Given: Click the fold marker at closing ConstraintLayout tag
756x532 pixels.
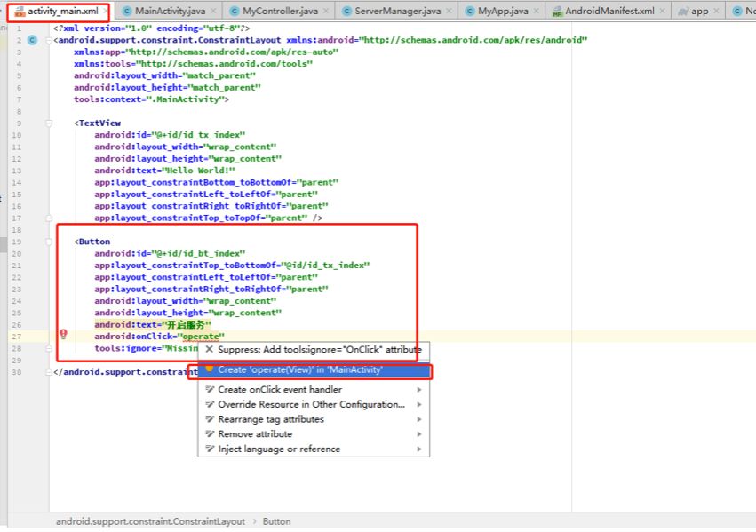Looking at the screenshot, I should pyautogui.click(x=49, y=372).
